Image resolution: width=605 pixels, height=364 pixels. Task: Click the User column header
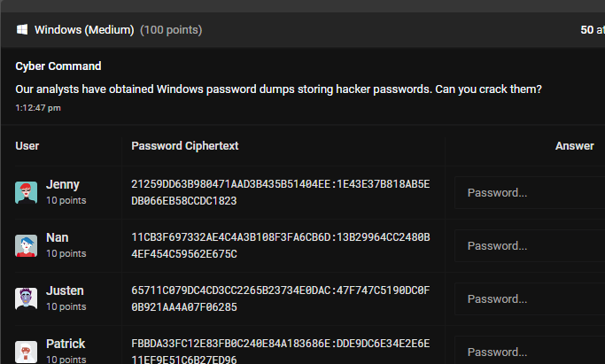click(27, 145)
